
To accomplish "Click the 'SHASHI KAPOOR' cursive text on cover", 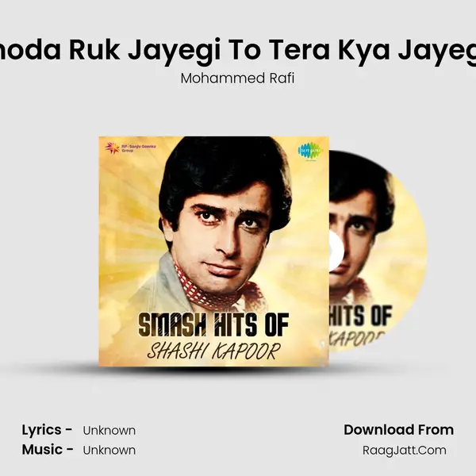I will [x=213, y=351].
